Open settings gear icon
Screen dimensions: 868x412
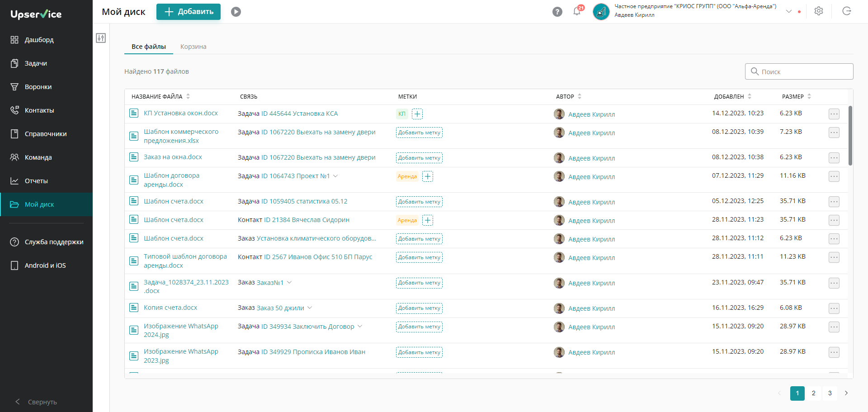pos(819,11)
